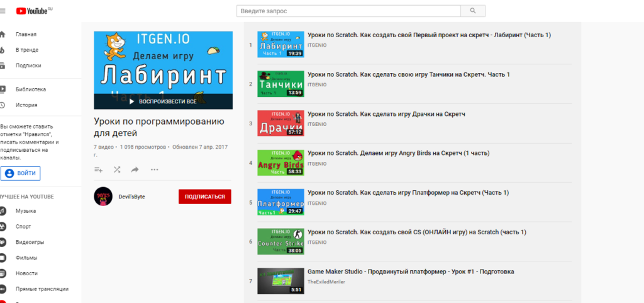Click the search magnifier button
644x303 pixels.
click(473, 11)
